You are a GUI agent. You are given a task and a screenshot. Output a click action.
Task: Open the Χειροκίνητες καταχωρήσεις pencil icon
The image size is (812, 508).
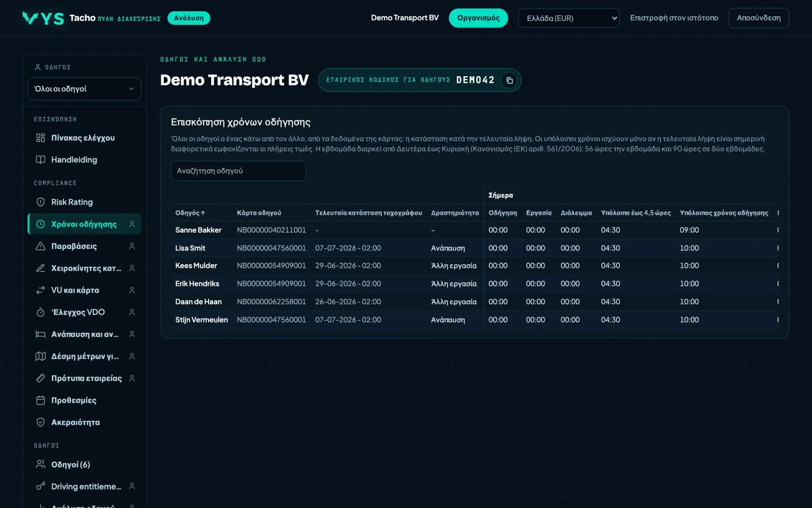tap(41, 268)
